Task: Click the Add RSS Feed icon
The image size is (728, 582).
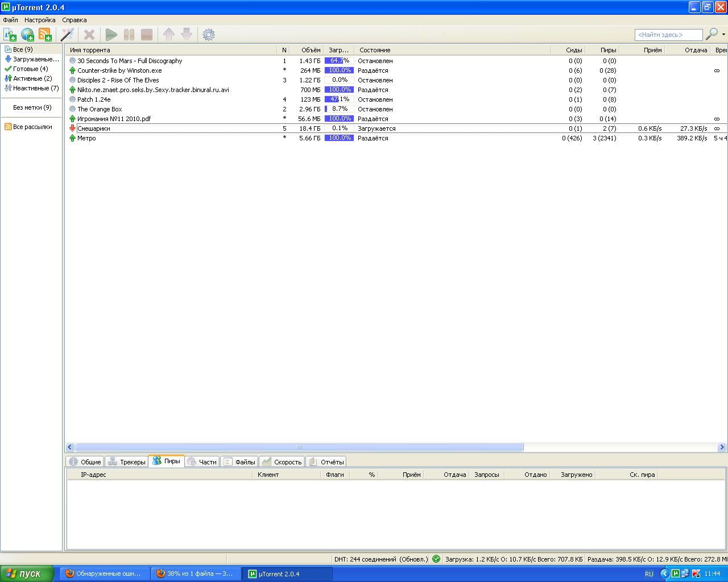Action: 45,35
